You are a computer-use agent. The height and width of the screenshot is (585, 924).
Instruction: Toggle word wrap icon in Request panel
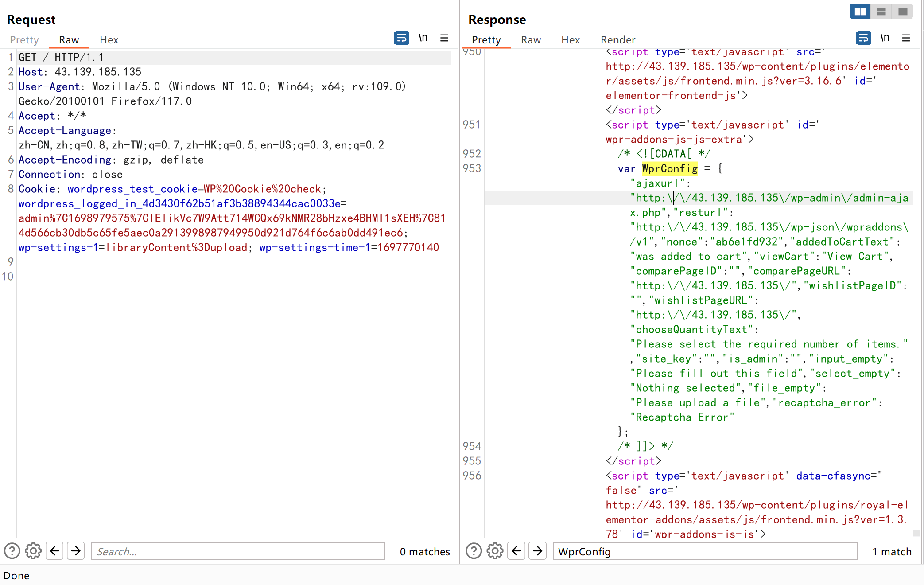401,38
